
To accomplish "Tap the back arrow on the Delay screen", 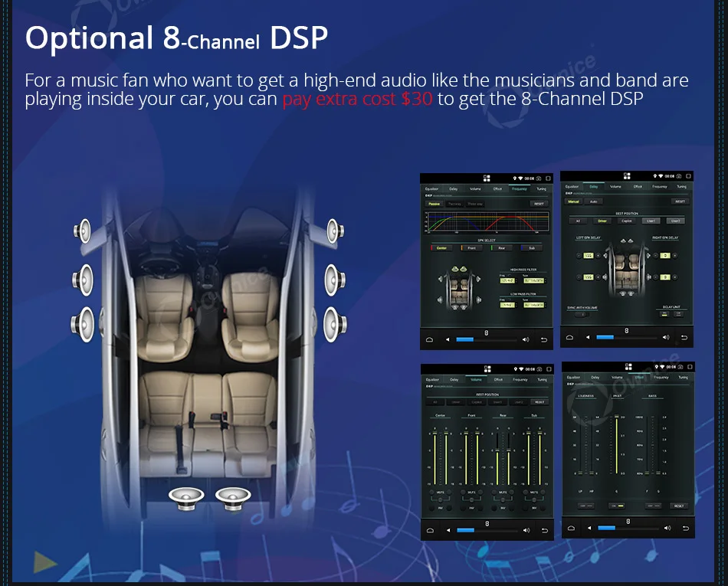I will tap(684, 337).
